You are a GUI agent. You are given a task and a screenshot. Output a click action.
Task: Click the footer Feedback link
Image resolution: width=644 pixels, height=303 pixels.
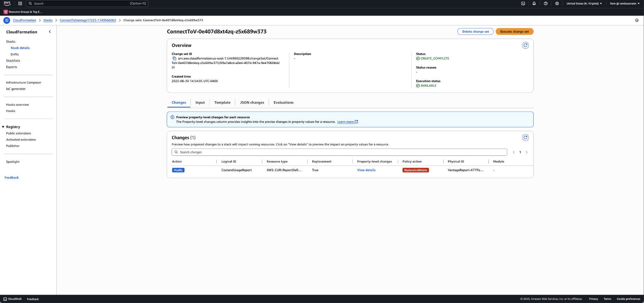33,299
